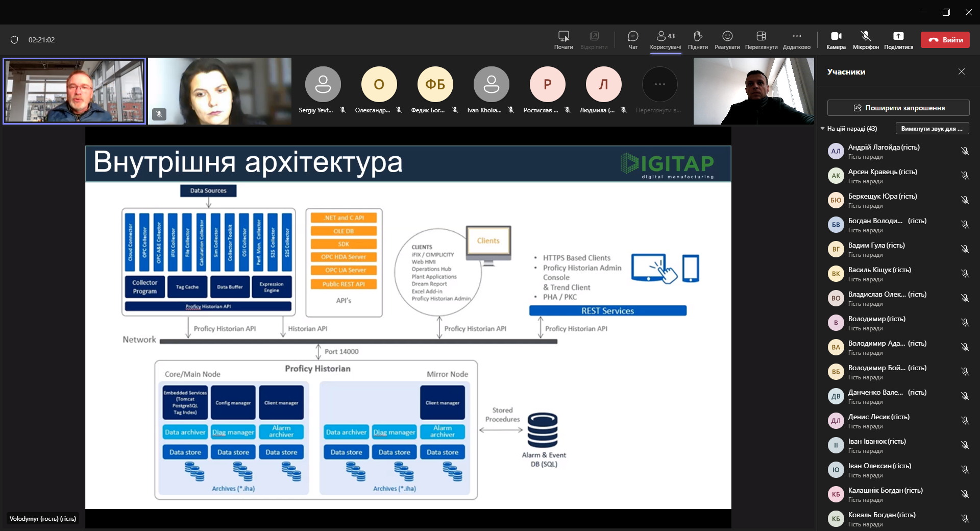Click muted mic icon for Калашнік Богдан
The width and height of the screenshot is (980, 531).
click(x=965, y=494)
